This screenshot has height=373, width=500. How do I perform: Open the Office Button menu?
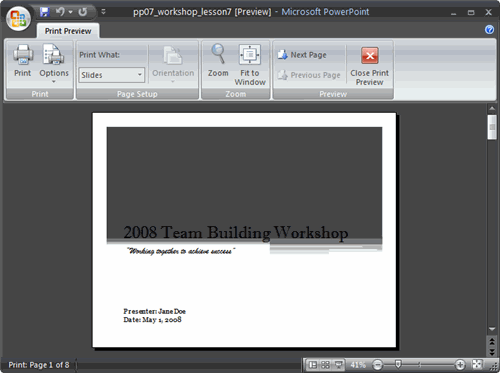click(x=18, y=19)
